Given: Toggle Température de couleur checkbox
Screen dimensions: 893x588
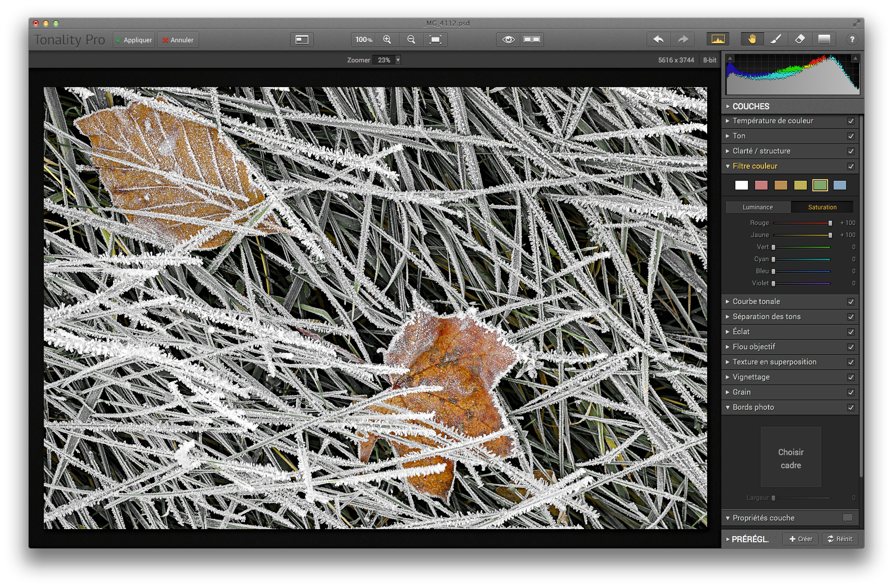Looking at the screenshot, I should (851, 121).
